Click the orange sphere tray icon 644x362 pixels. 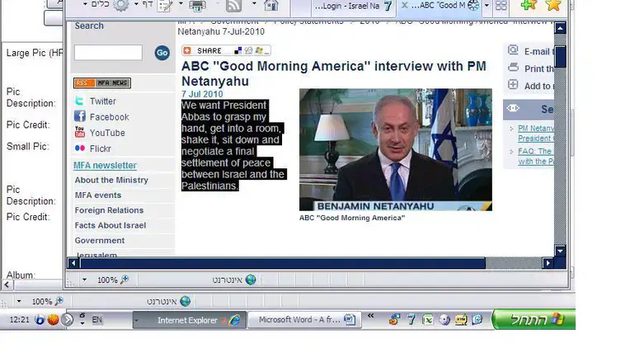[53, 319]
